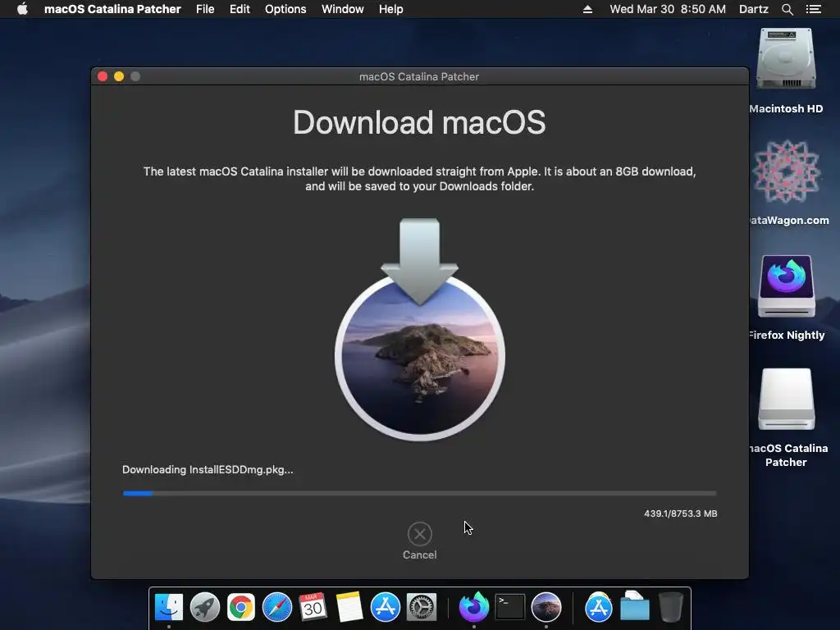Click the 439.1/8753.3 MB download size text
The width and height of the screenshot is (840, 630).
(680, 514)
